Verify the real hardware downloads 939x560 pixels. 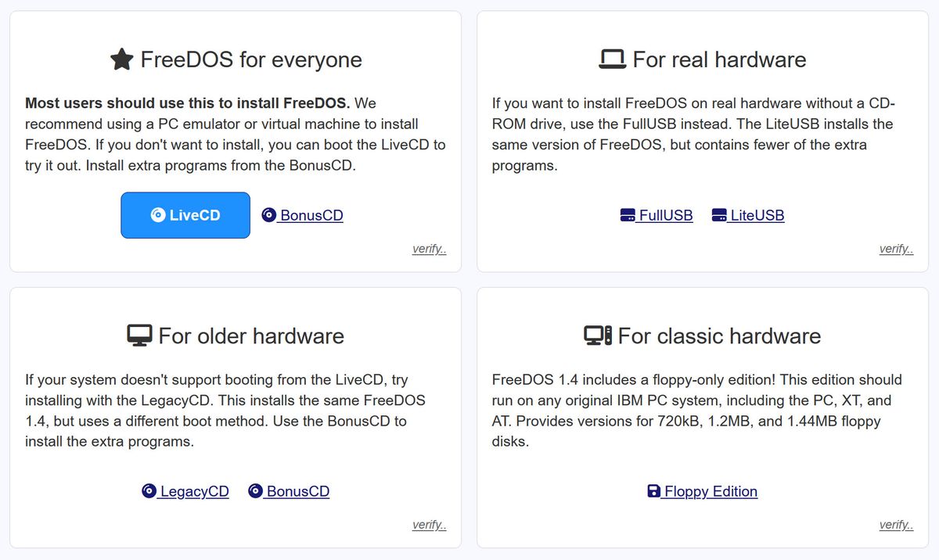[x=897, y=249]
